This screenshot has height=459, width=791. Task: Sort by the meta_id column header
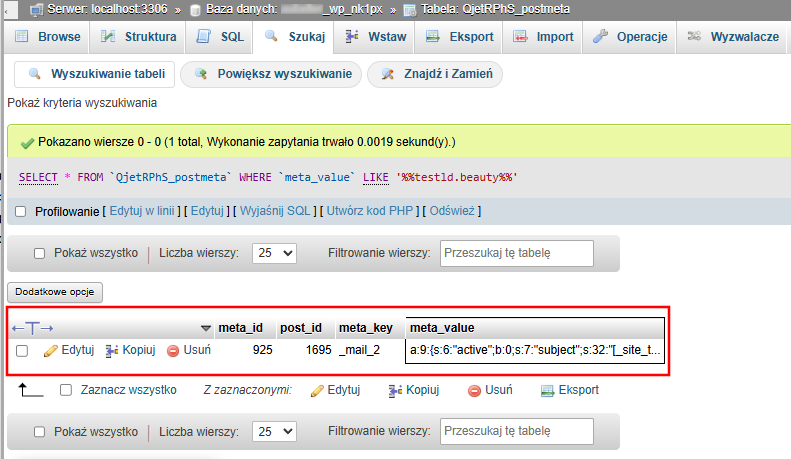(x=241, y=328)
